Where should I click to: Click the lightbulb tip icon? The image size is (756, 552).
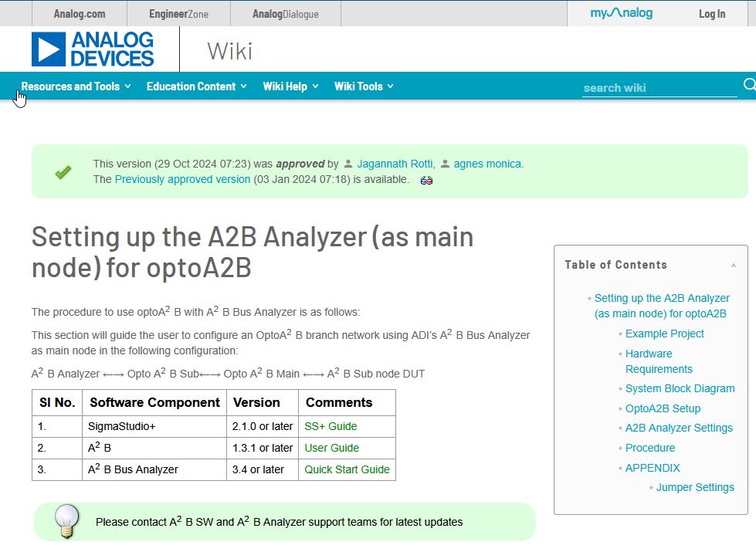pos(66,521)
